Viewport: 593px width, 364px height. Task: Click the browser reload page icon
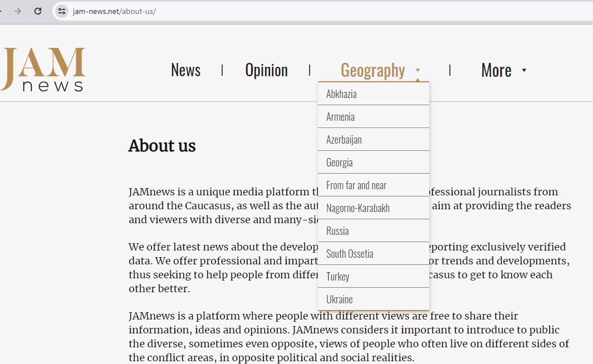coord(38,11)
